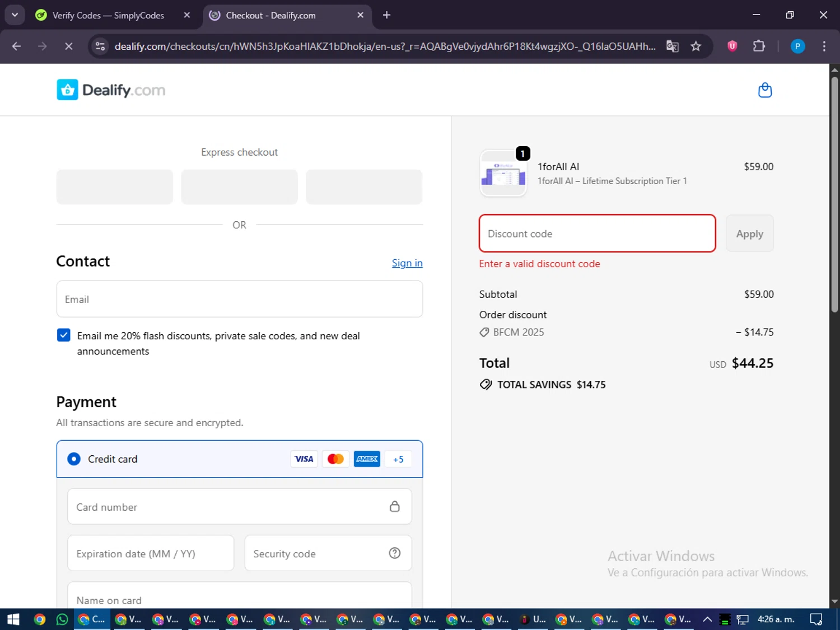Close the Verify Codes — SimplyCodes tab
The width and height of the screenshot is (840, 630).
coord(187,15)
